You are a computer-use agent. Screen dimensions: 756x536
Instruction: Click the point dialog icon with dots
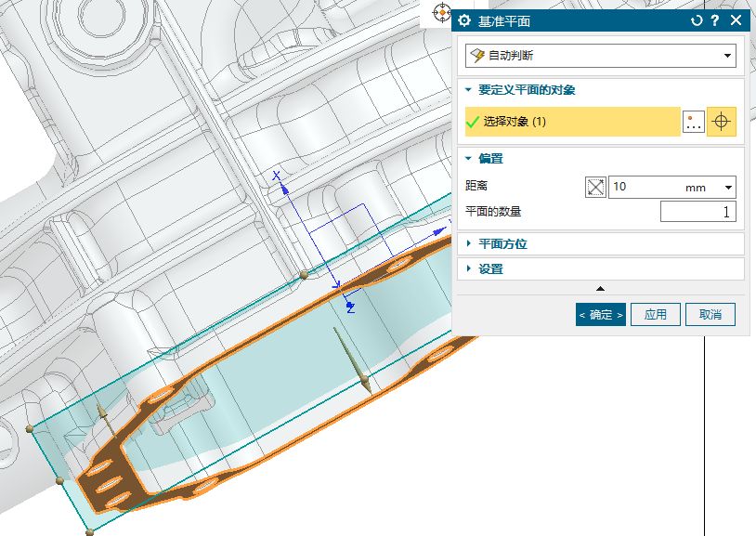coord(693,122)
